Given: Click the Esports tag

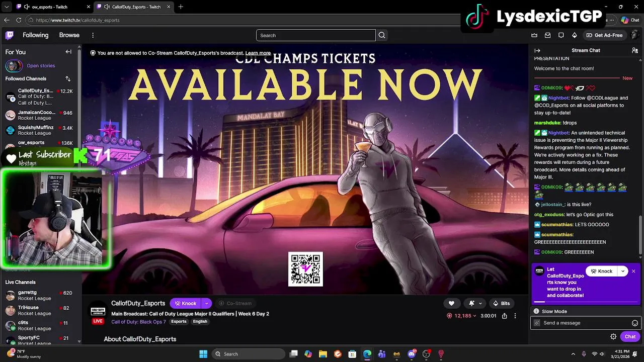Looking at the screenshot, I should 179,321.
